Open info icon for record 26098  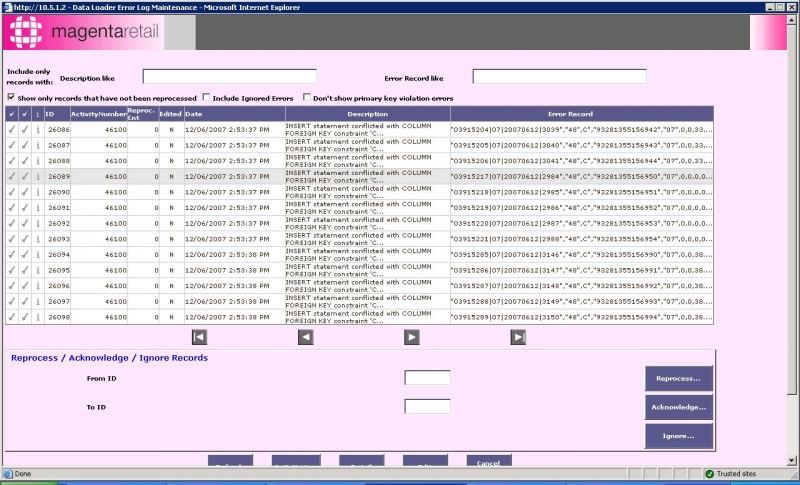(38, 317)
